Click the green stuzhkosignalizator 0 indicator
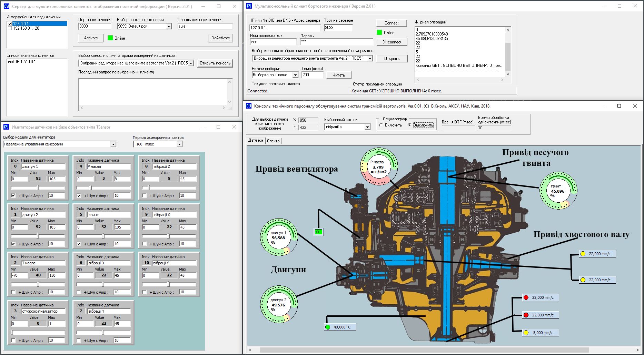 [318, 232]
